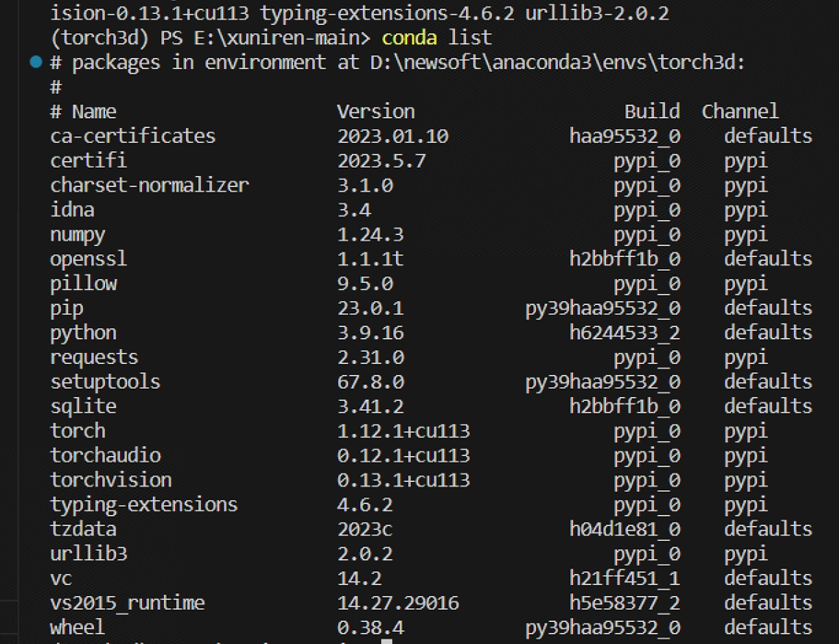Select 'vc' package name
The width and height of the screenshot is (839, 644).
click(x=61, y=579)
